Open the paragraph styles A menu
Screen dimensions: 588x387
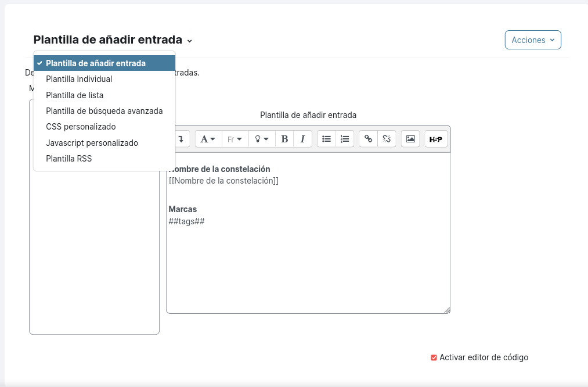tap(208, 139)
